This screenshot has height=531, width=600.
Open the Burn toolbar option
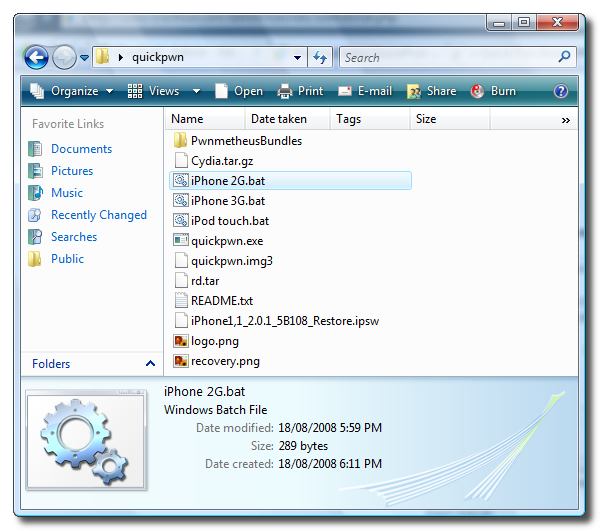493,91
